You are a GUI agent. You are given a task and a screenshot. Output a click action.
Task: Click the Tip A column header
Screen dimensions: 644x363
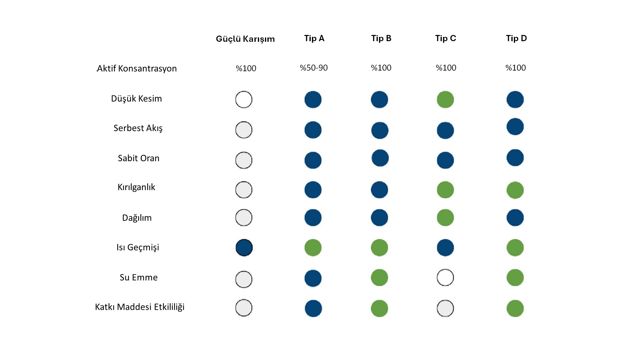click(x=314, y=38)
